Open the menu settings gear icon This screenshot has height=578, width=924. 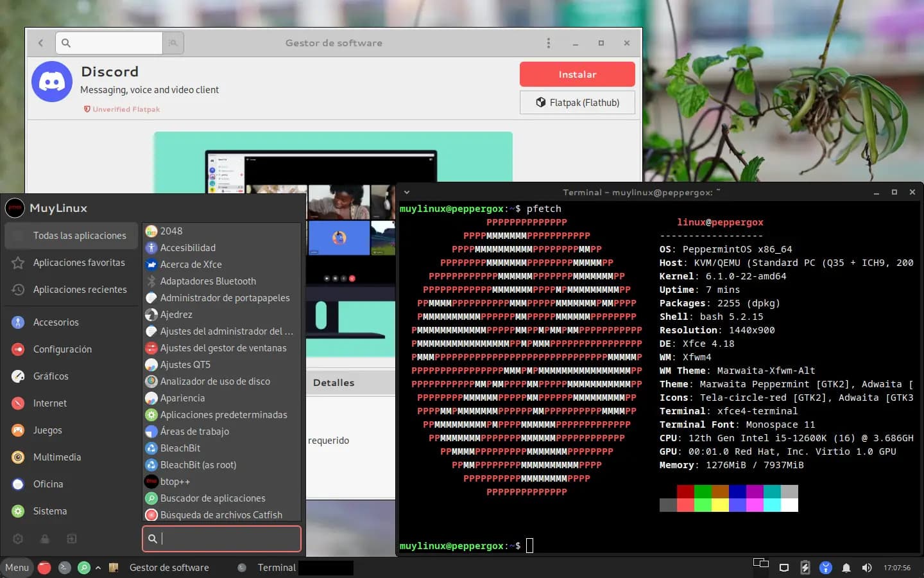tap(18, 539)
